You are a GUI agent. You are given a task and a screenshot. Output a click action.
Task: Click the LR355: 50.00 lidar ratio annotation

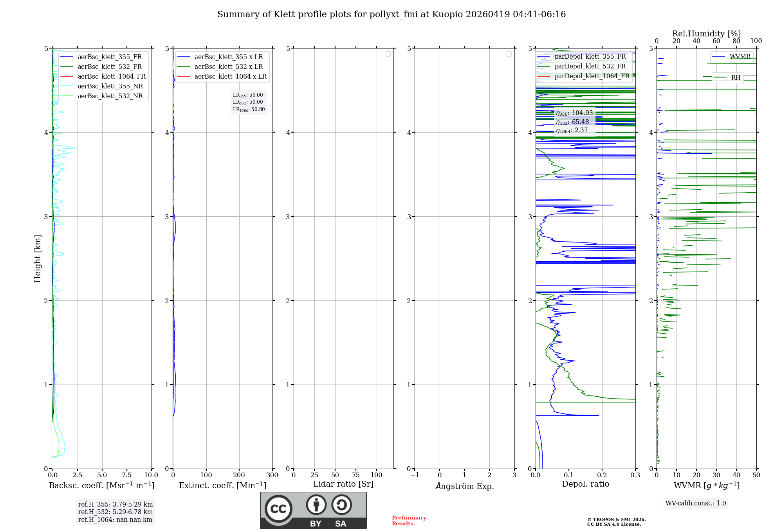248,95
